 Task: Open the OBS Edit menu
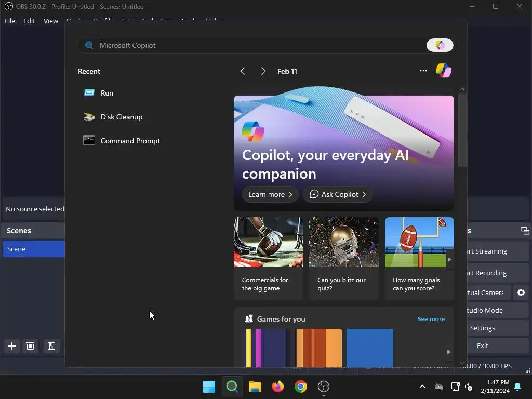(29, 21)
